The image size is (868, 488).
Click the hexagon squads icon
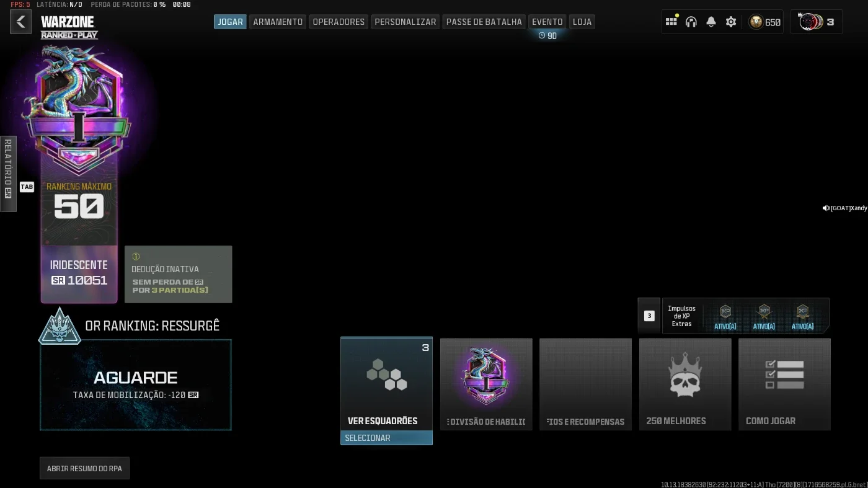(386, 375)
